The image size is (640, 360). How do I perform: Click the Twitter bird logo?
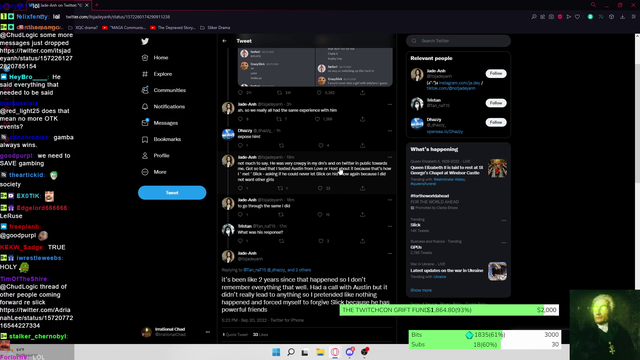tap(145, 41)
